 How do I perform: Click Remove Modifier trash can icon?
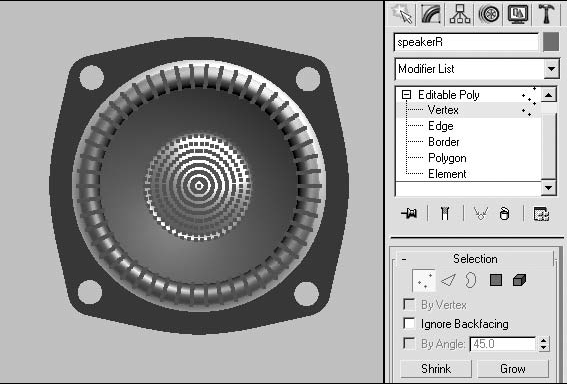coord(504,213)
